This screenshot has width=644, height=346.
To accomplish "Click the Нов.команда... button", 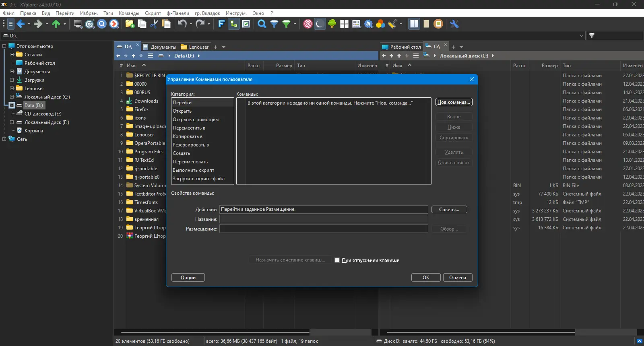I will pos(454,102).
